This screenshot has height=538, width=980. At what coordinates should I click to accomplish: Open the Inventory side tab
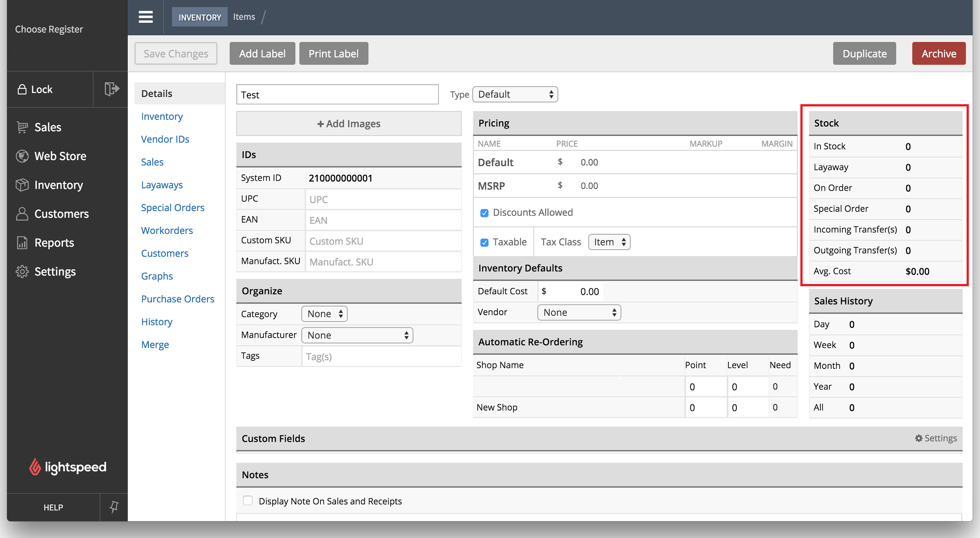[x=162, y=116]
